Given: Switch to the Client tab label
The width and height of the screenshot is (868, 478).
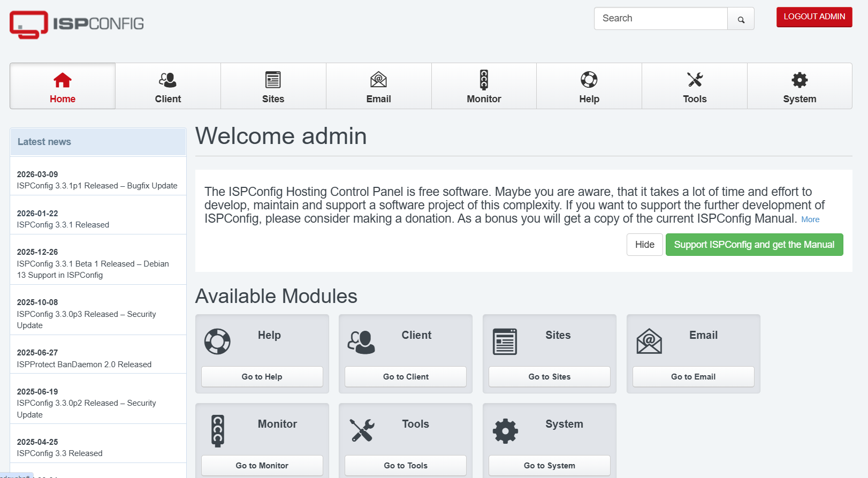Looking at the screenshot, I should click(167, 99).
